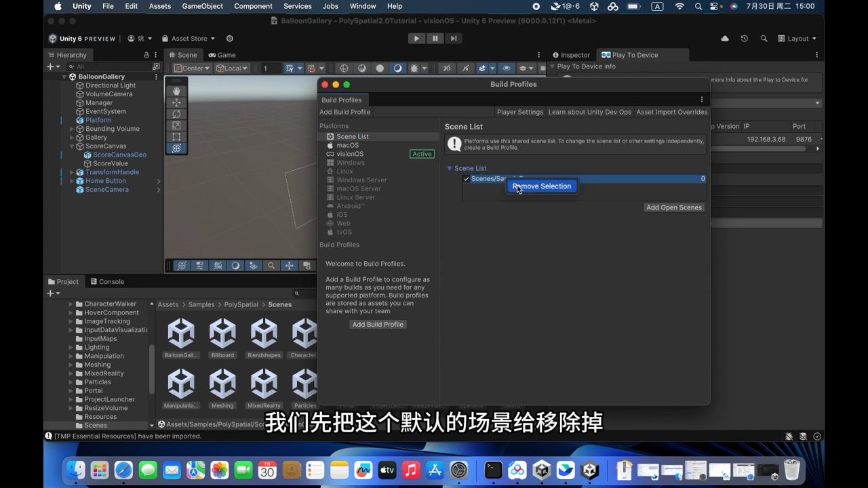Click Add Build Profile button in welcome panel
This screenshot has height=488, width=868.
378,325
